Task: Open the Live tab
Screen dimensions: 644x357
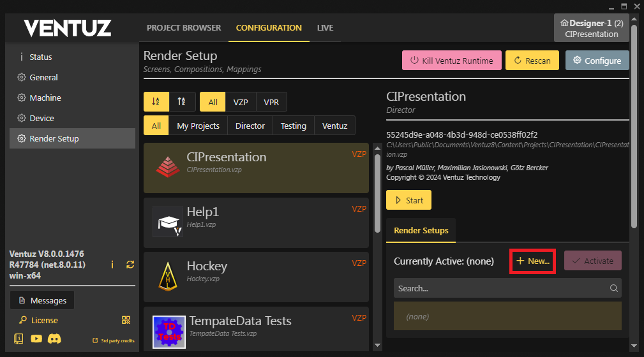Action: click(325, 28)
